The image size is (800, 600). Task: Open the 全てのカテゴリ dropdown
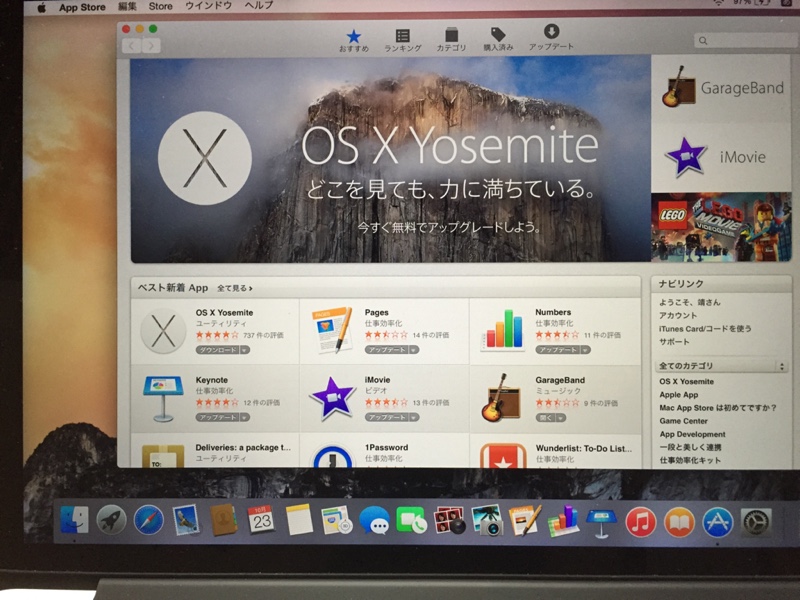(x=720, y=366)
